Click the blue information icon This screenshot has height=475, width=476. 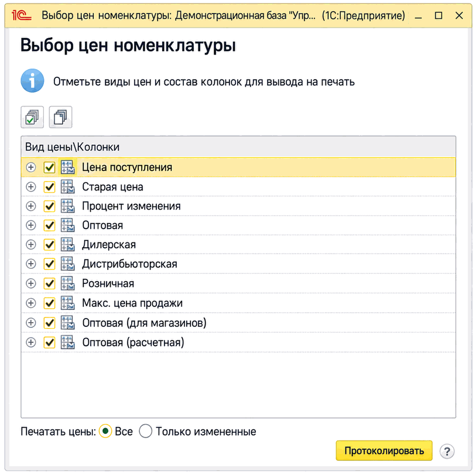point(32,81)
